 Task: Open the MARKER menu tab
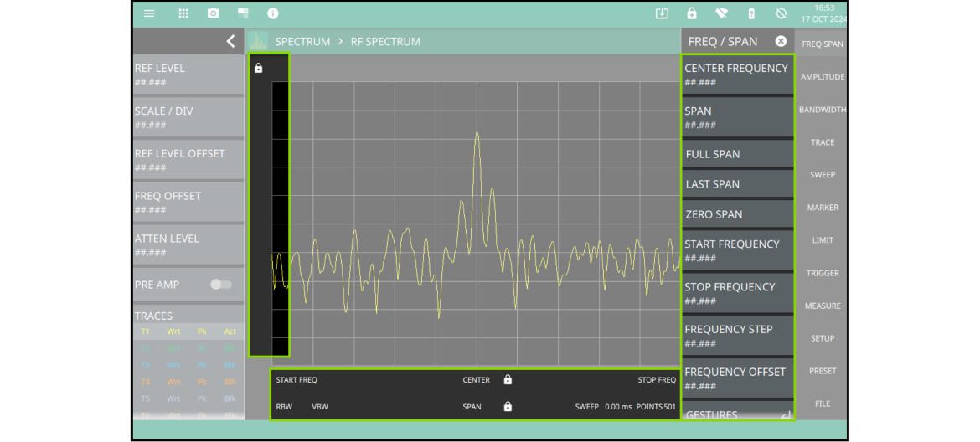coord(822,208)
